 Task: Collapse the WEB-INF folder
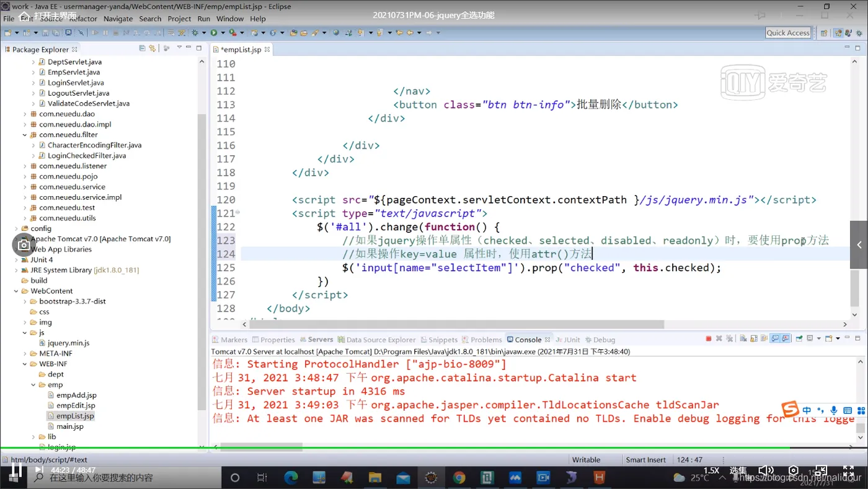pyautogui.click(x=25, y=364)
